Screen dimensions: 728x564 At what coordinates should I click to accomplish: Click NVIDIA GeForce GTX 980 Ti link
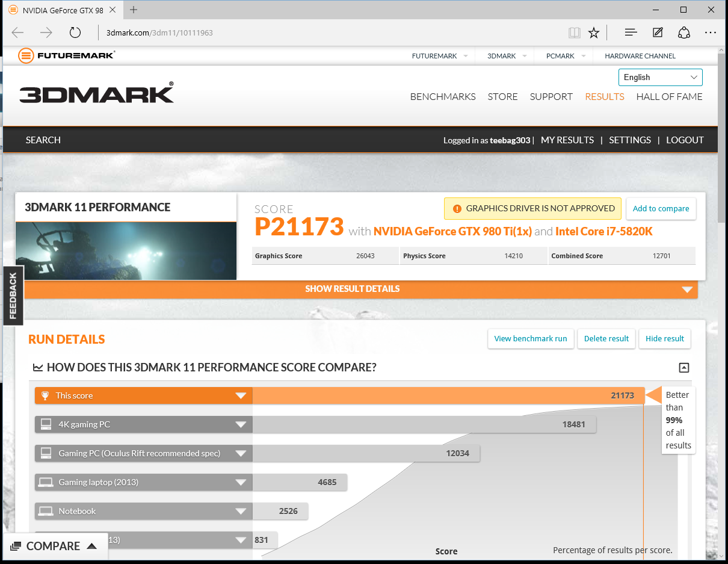(452, 231)
